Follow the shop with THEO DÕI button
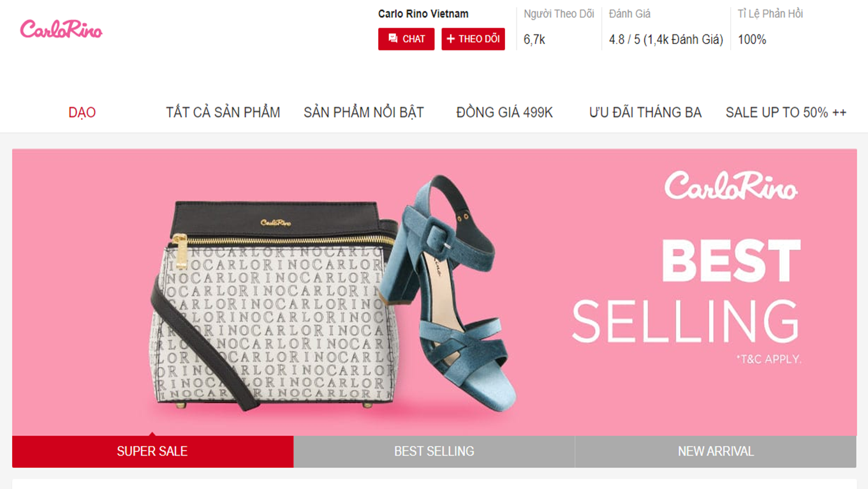This screenshot has height=489, width=868. coord(473,39)
